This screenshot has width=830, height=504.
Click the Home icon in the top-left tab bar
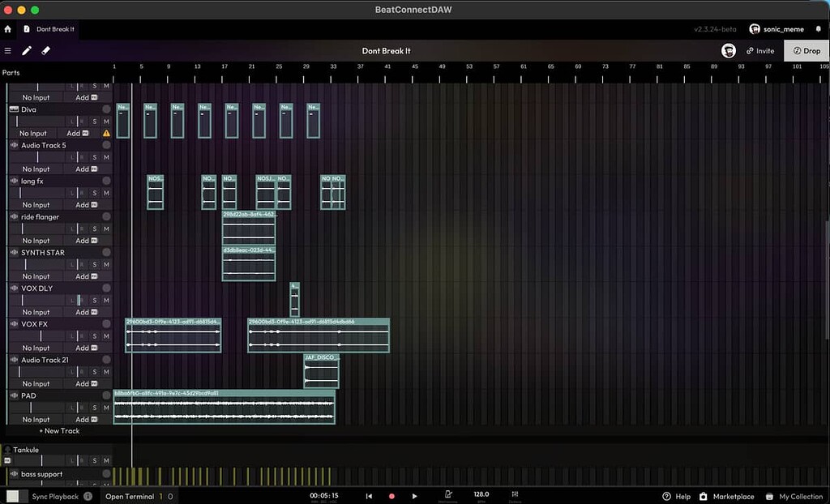tap(7, 28)
